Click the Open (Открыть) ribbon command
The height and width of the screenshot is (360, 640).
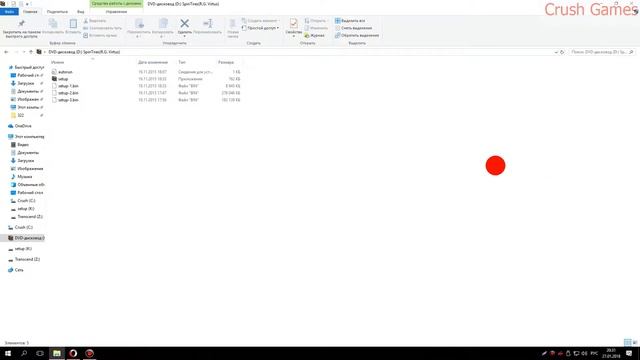[316, 21]
